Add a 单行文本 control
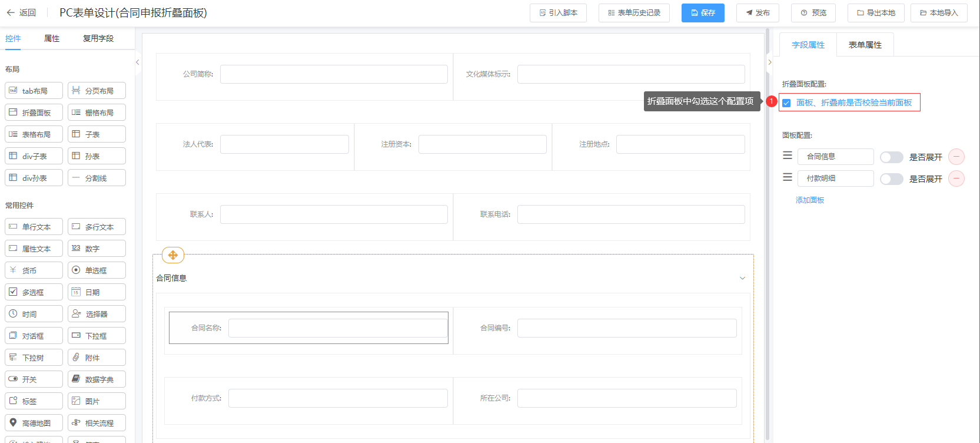This screenshot has height=443, width=980. coord(34,227)
